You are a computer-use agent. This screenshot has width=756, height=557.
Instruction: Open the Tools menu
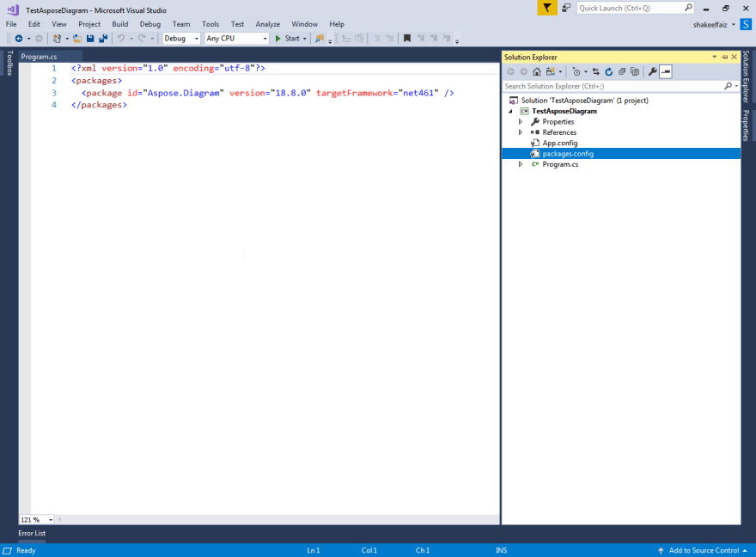tap(210, 24)
